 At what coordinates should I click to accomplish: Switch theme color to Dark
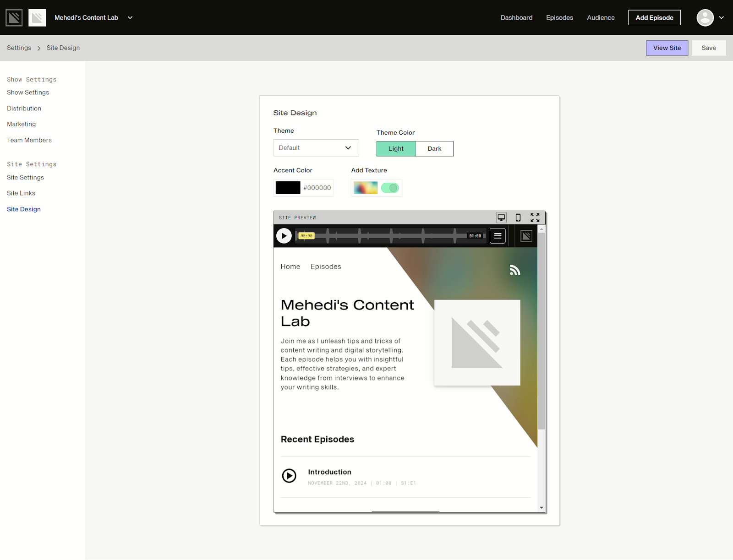click(x=434, y=148)
